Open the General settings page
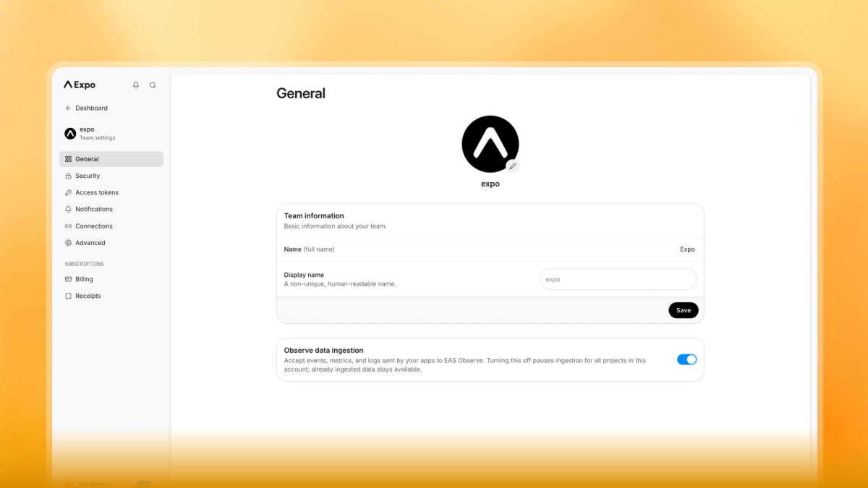The height and width of the screenshot is (488, 868). [x=111, y=159]
